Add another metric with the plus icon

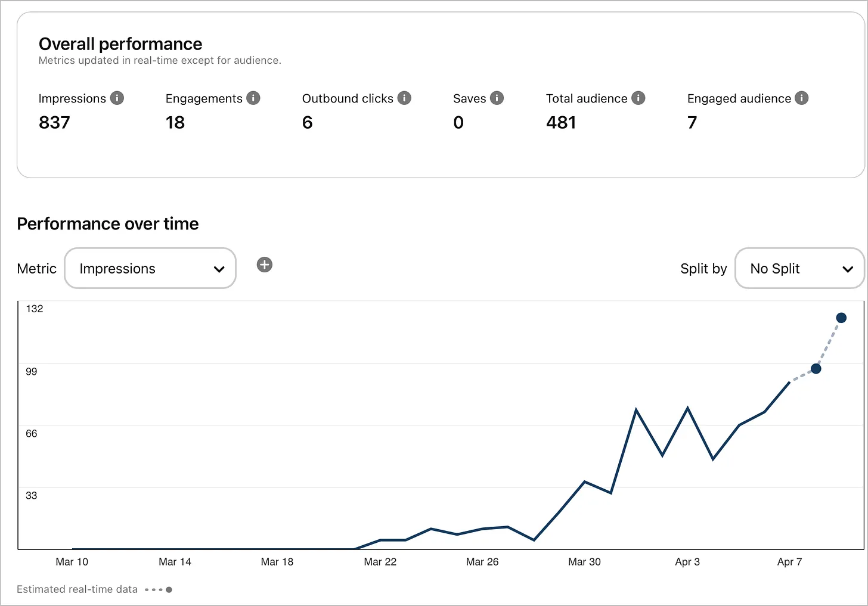click(x=265, y=265)
